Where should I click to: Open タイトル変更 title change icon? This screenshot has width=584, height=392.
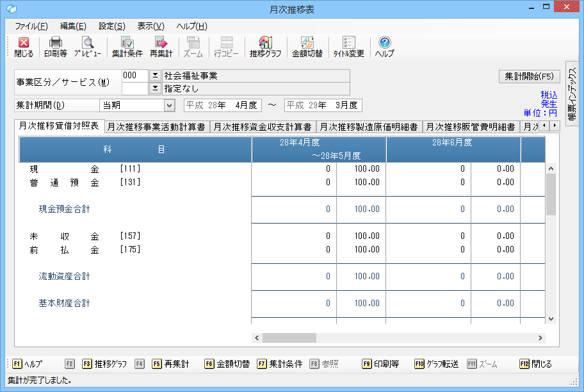click(x=348, y=47)
